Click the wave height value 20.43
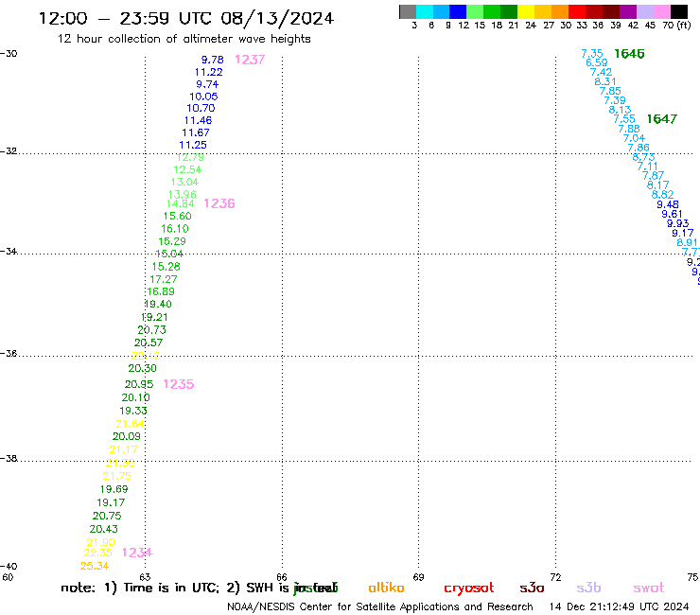700x615 pixels. [x=103, y=529]
